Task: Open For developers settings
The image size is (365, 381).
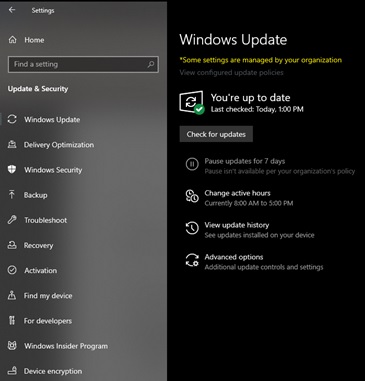Action: 48,321
